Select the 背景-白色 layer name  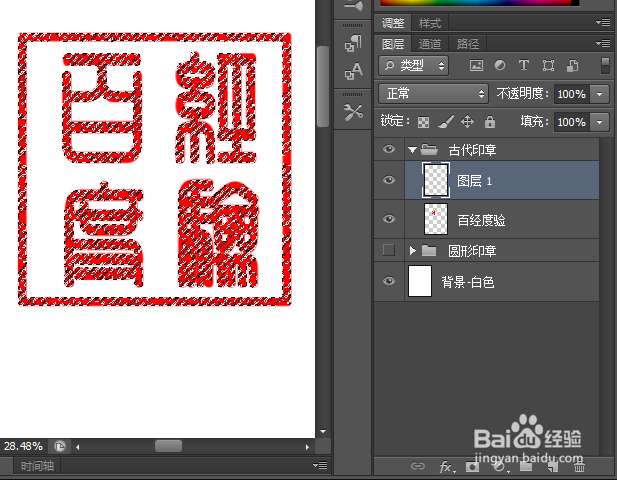tap(467, 282)
